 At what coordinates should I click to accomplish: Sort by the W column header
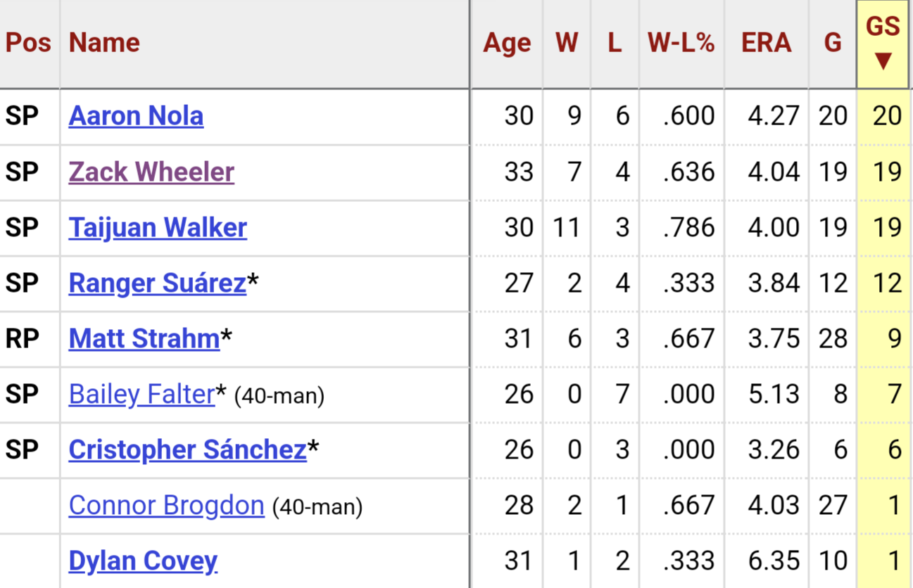567,44
